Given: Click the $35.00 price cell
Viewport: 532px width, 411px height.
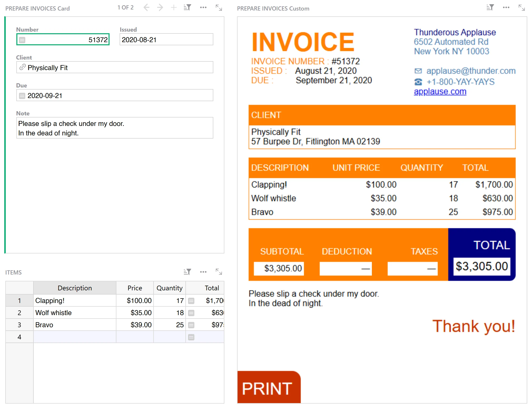Looking at the screenshot, I should tap(135, 313).
